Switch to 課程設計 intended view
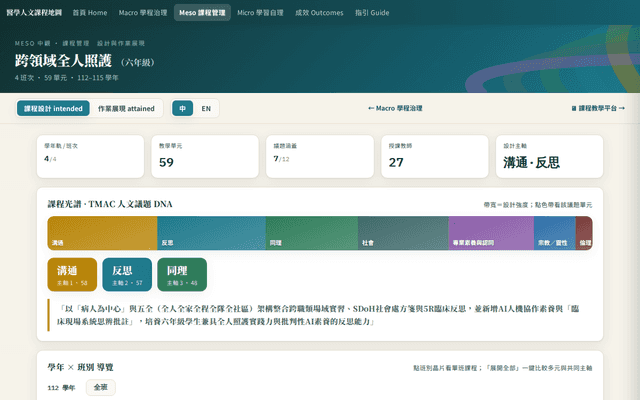 [53, 109]
